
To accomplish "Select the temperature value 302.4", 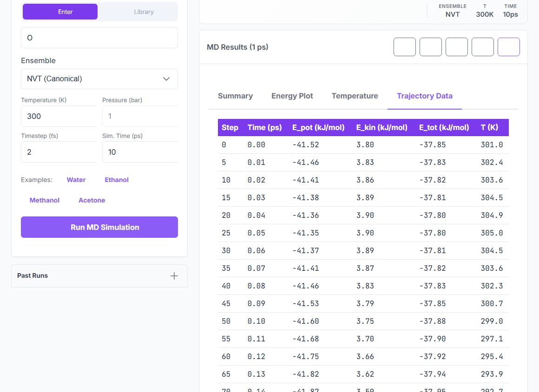I will (492, 162).
